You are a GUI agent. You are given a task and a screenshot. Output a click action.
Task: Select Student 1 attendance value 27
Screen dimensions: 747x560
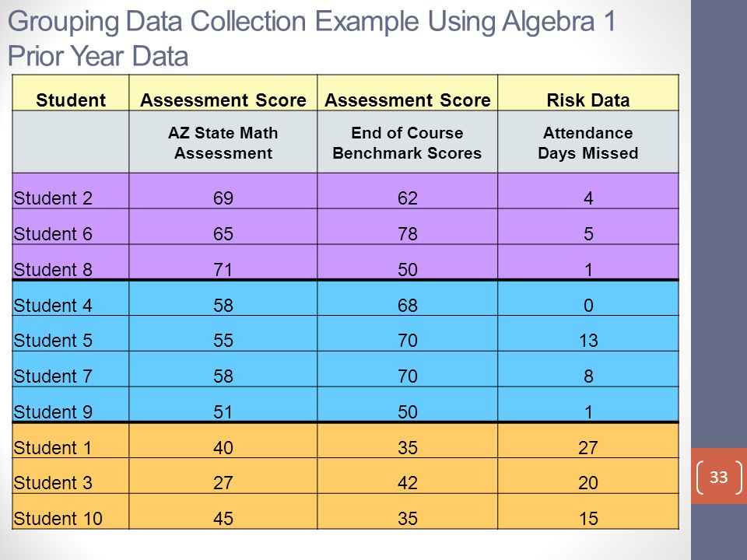[588, 448]
